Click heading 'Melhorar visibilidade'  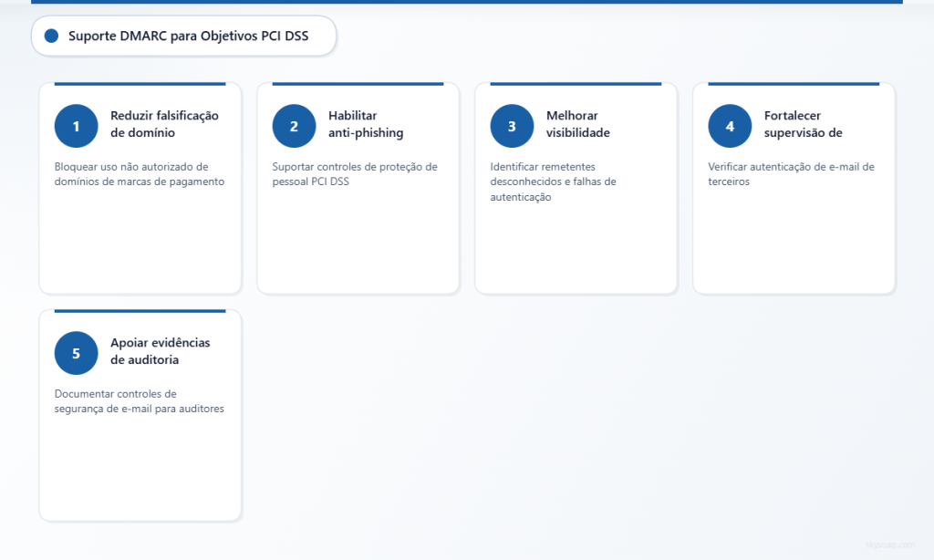click(577, 124)
